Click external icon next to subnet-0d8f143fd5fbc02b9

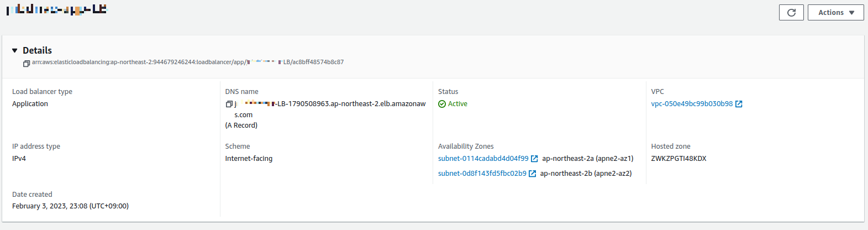[x=533, y=174]
